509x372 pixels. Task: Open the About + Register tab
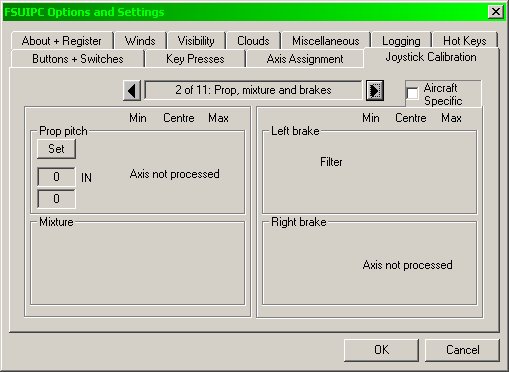(x=62, y=41)
